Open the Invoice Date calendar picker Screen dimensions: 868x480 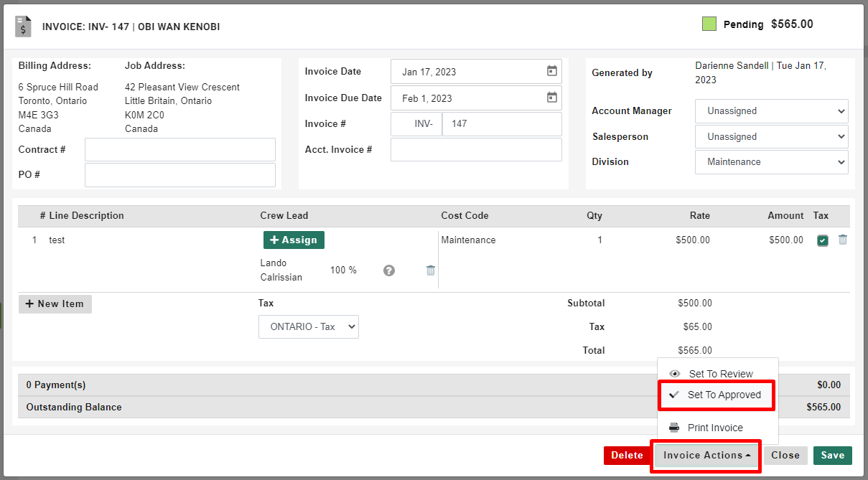(551, 71)
